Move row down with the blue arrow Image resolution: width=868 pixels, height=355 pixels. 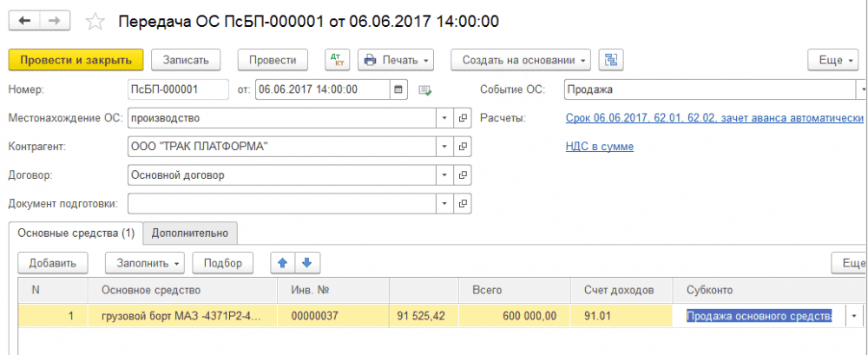coord(308,262)
